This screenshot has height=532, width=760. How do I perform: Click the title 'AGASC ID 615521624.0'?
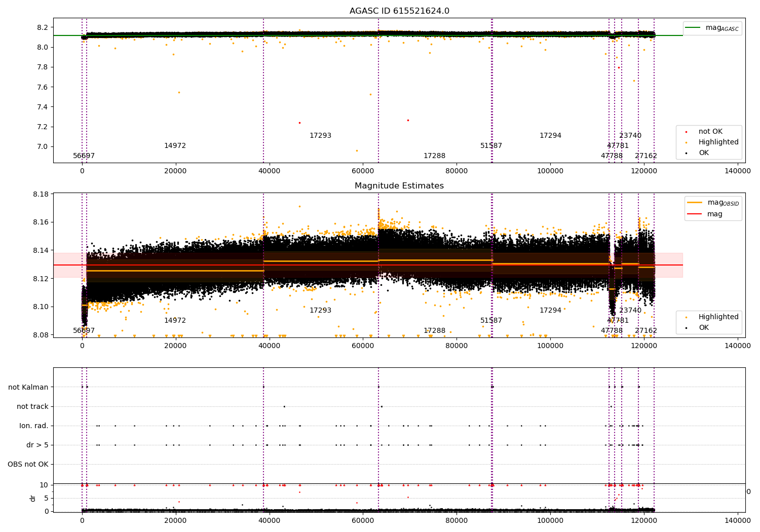[x=399, y=11]
